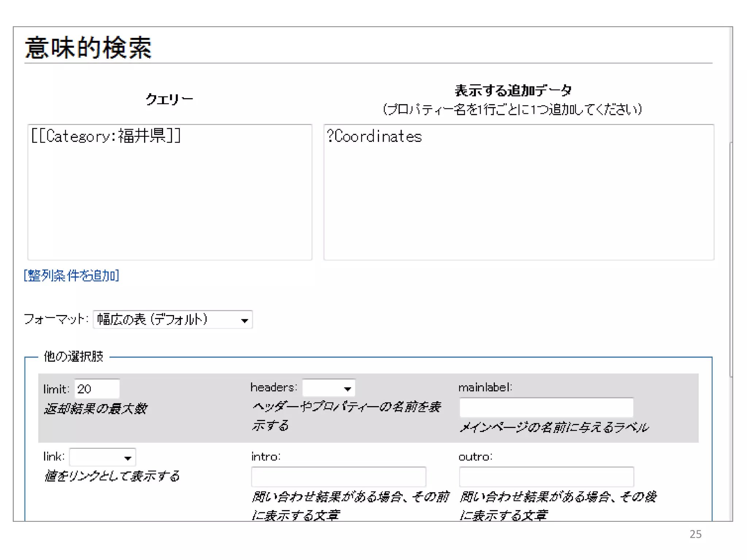747x560 pixels.
Task: Click the 整列条件を追加 link
Action: [x=72, y=276]
